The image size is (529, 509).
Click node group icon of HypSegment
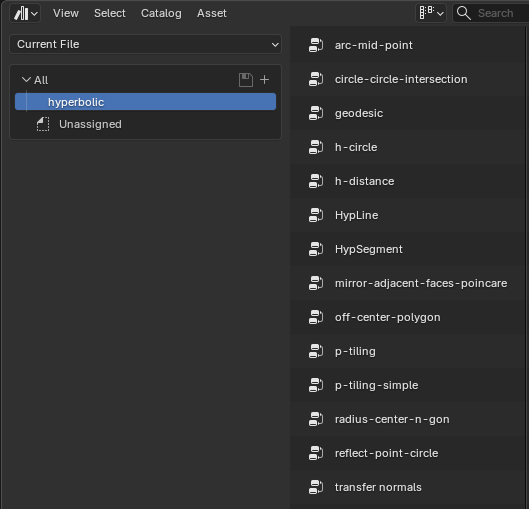click(x=316, y=249)
